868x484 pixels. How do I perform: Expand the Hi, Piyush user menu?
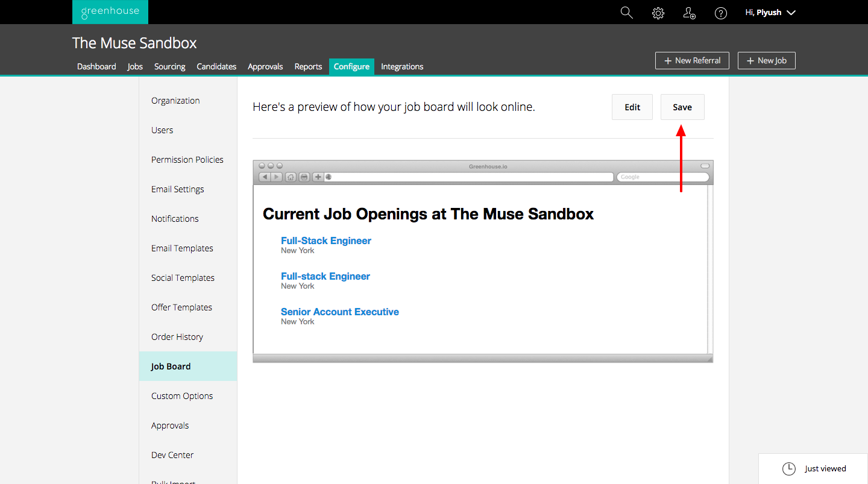[771, 13]
